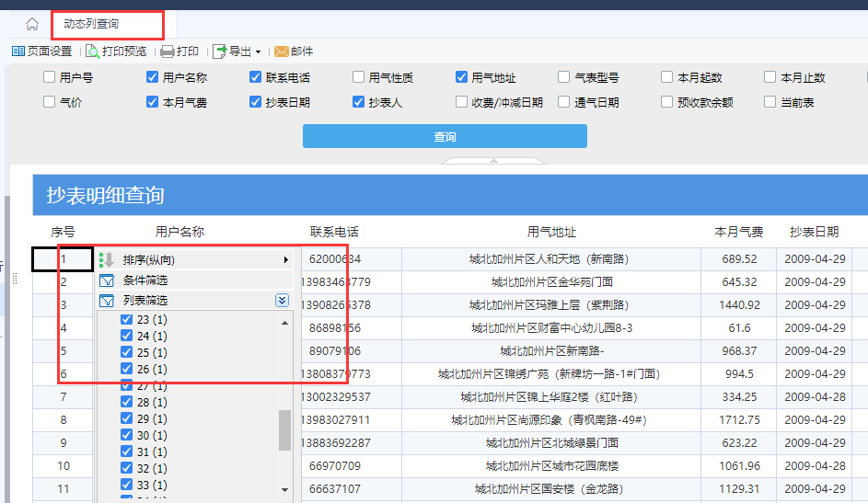This screenshot has width=868, height=503.
Task: Collapse the 列表筛选 double-chevron button
Action: [x=283, y=300]
